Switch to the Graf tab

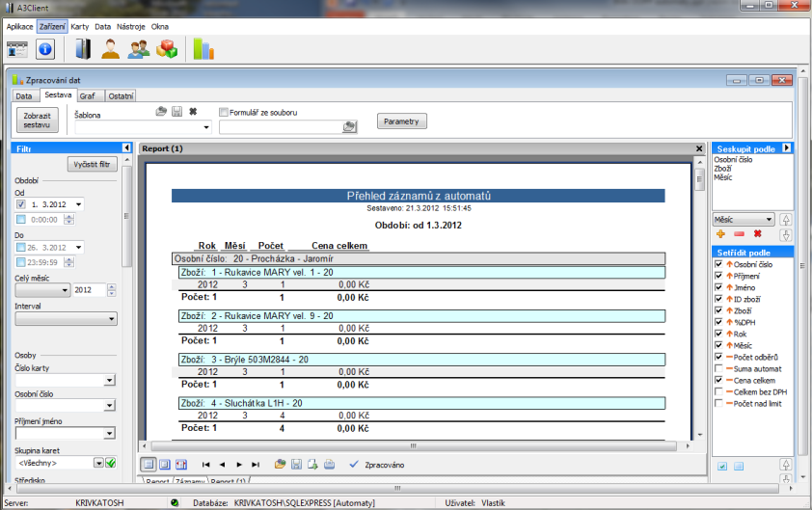pos(88,95)
